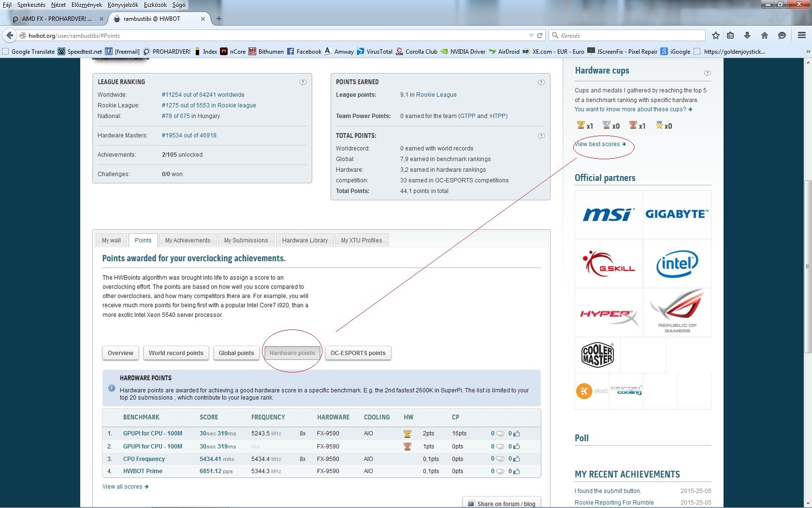The width and height of the screenshot is (812, 508).
Task: Click Global points button
Action: [x=236, y=353]
